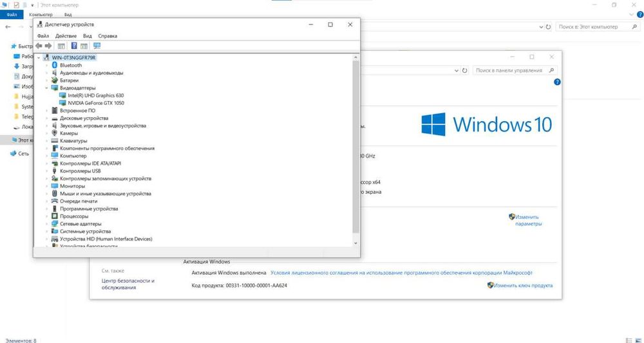Click the properties pane icon next to Help

click(x=84, y=46)
